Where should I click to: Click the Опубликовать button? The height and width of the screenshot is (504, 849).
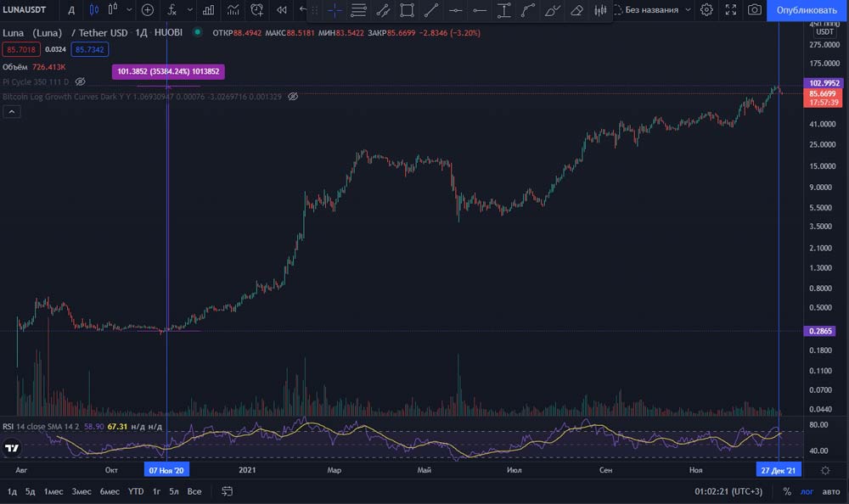pos(807,10)
